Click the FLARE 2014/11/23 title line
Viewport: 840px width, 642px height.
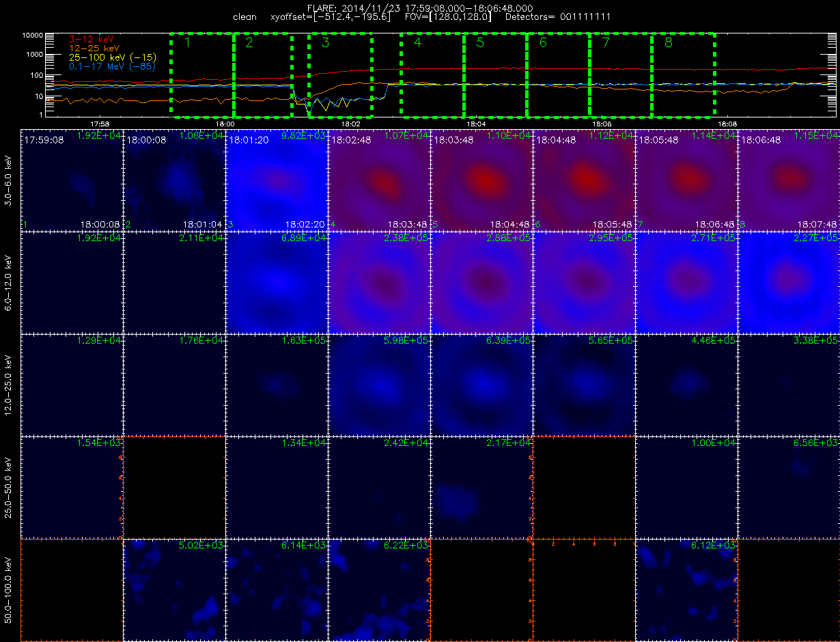(x=420, y=8)
